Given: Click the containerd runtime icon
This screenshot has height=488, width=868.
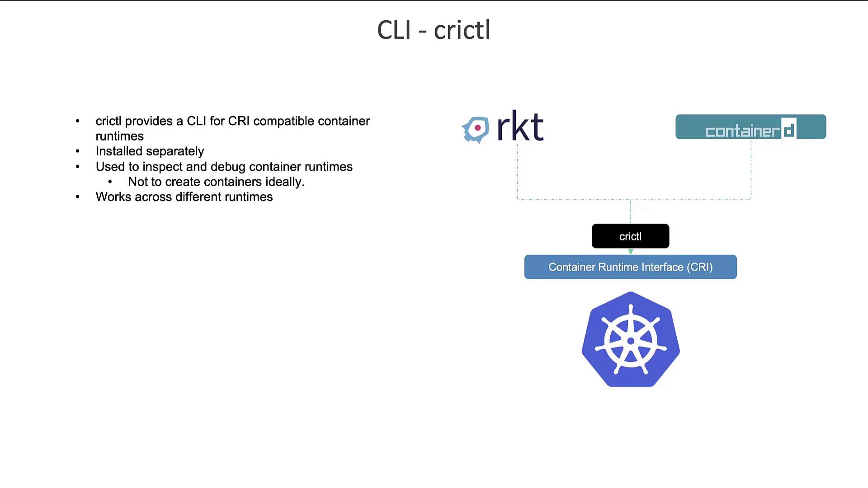Looking at the screenshot, I should tap(750, 127).
